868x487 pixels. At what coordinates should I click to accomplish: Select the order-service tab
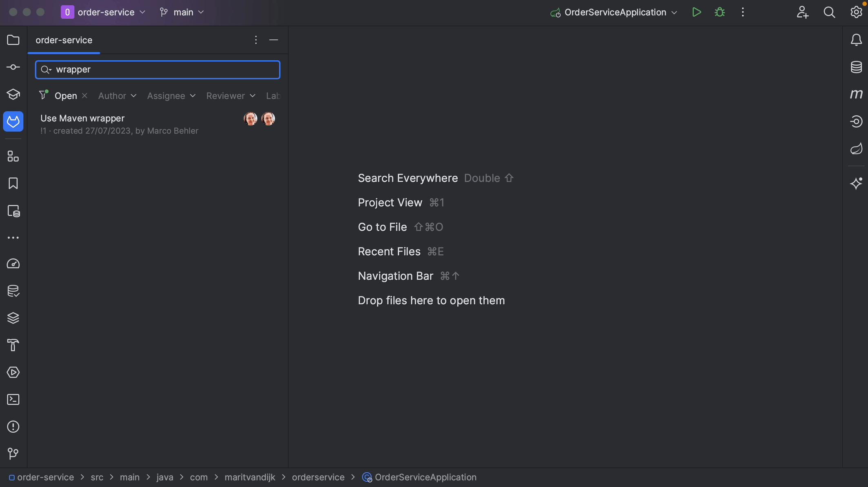pyautogui.click(x=64, y=40)
